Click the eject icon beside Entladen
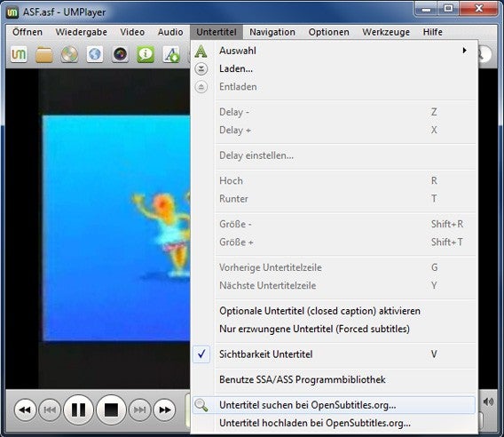 pyautogui.click(x=201, y=87)
